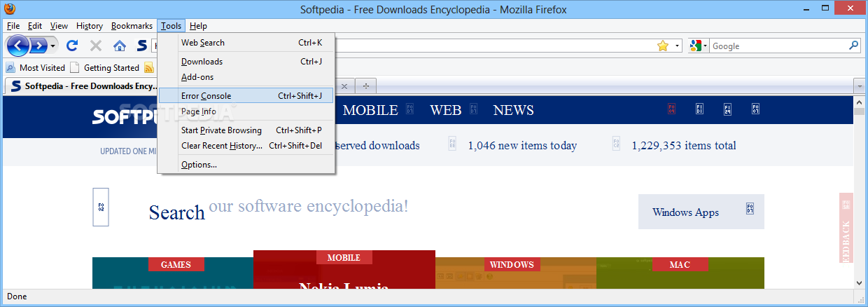Viewport: 868px width, 307px height.
Task: Click the Forward arrow button
Action: click(38, 46)
